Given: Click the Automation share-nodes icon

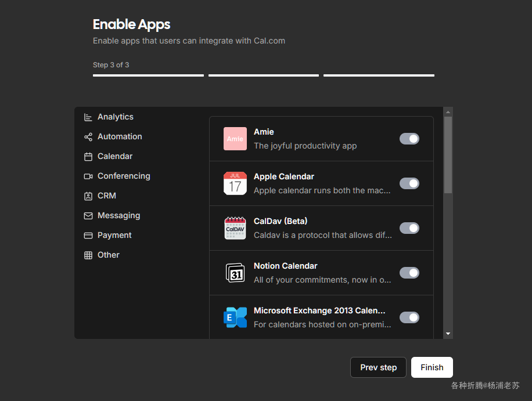Looking at the screenshot, I should 88,137.
